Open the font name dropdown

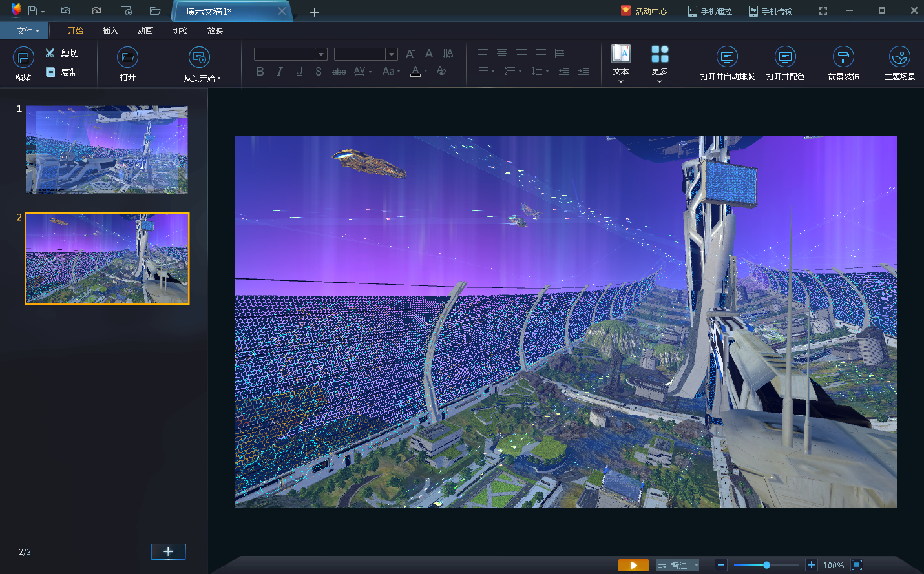[321, 54]
